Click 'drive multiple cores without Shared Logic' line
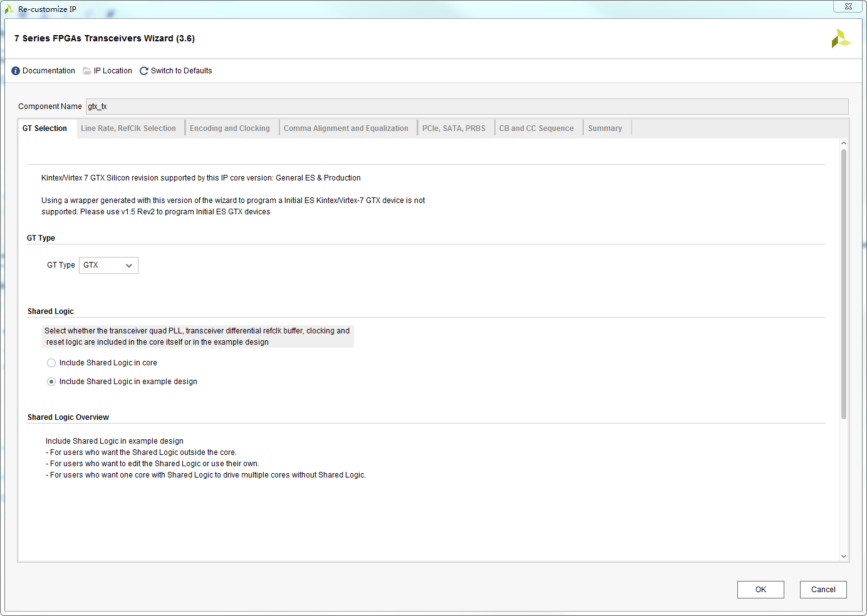 pos(205,475)
